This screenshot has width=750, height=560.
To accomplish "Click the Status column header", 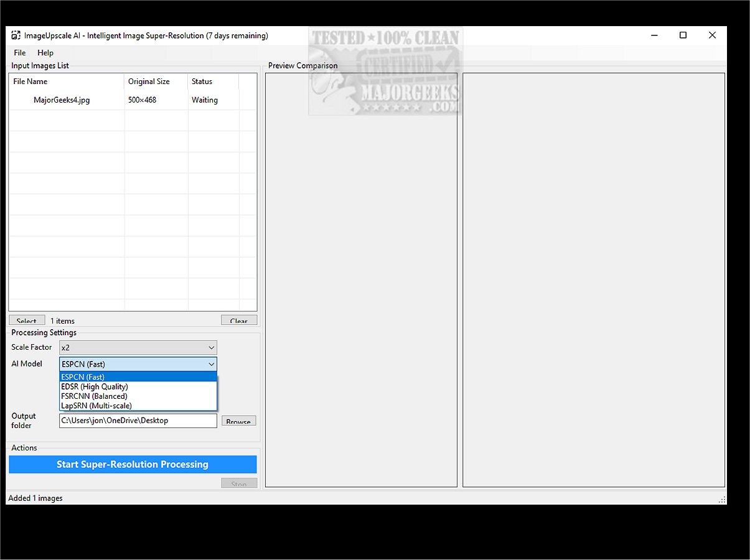I will [213, 82].
